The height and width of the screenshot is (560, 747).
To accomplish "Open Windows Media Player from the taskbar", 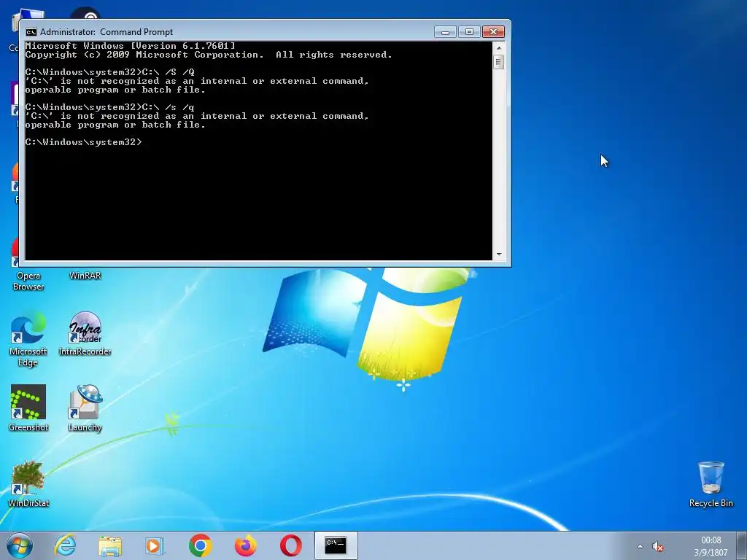I will [x=155, y=545].
